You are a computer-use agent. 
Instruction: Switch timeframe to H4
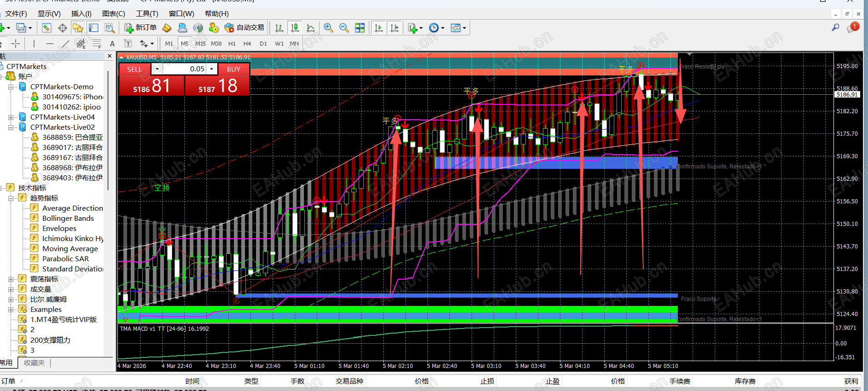coord(247,44)
